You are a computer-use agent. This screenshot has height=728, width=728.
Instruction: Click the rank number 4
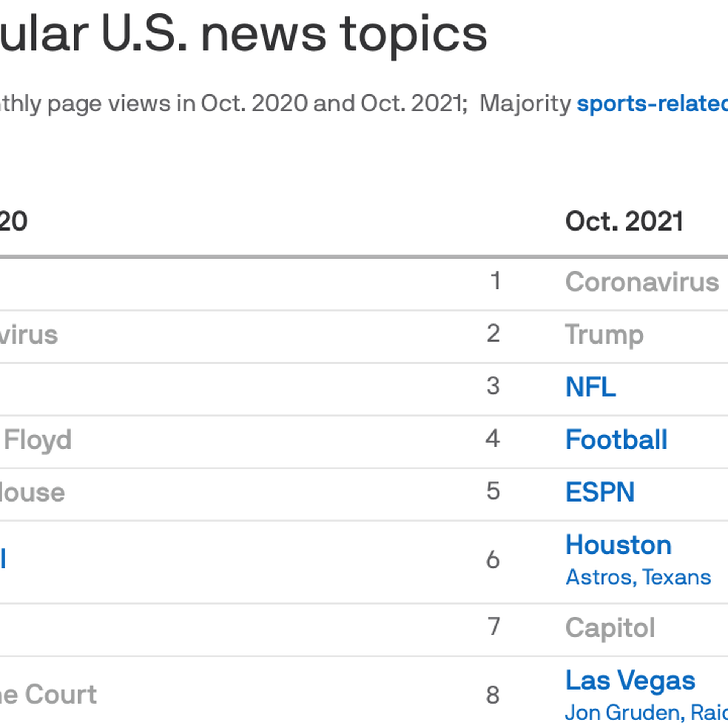tap(493, 439)
